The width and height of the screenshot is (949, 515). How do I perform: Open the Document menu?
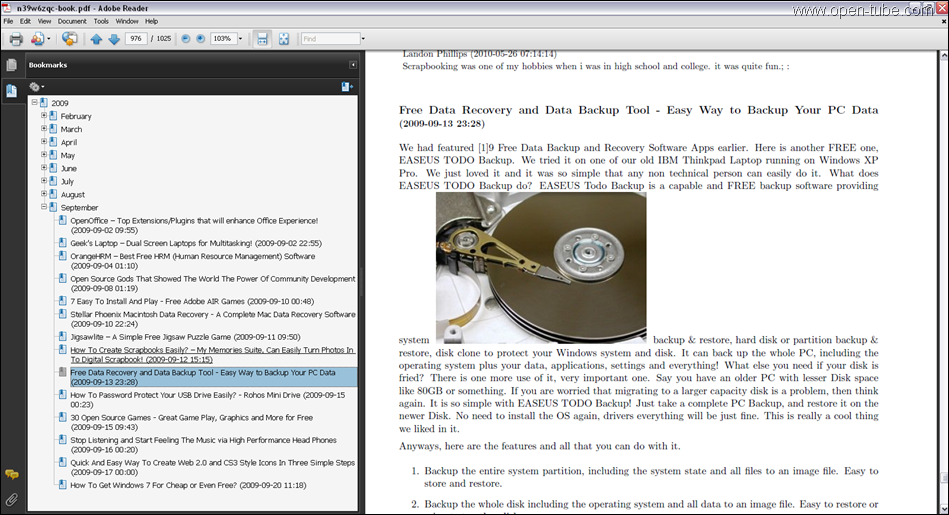[x=71, y=21]
